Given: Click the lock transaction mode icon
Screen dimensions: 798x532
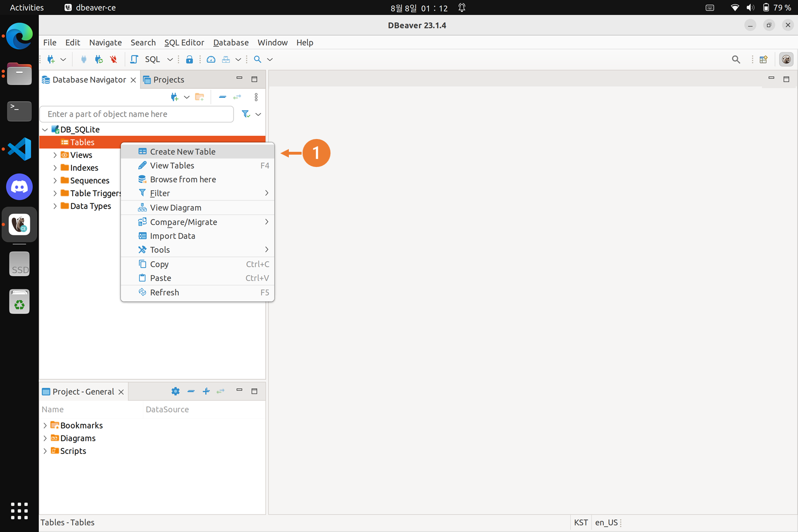Looking at the screenshot, I should [190, 60].
